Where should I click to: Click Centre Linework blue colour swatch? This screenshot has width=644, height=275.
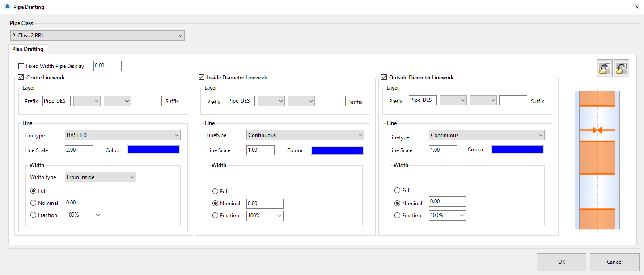point(154,150)
